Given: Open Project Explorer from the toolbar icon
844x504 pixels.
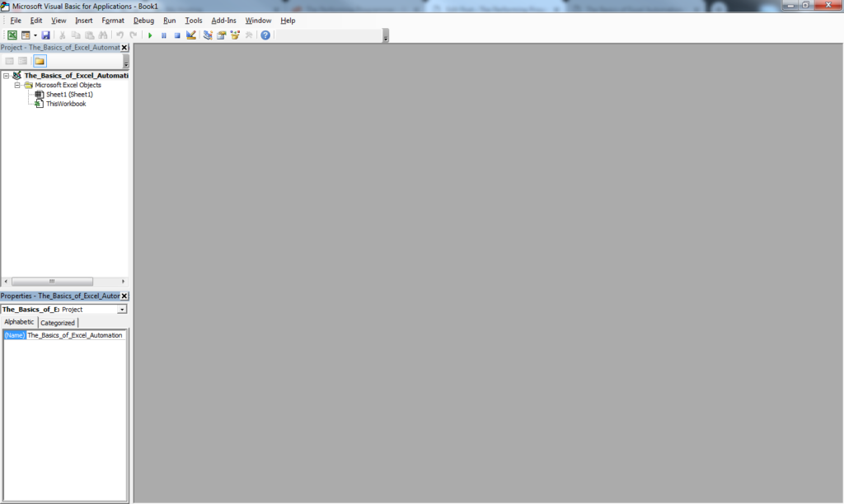Looking at the screenshot, I should (208, 35).
